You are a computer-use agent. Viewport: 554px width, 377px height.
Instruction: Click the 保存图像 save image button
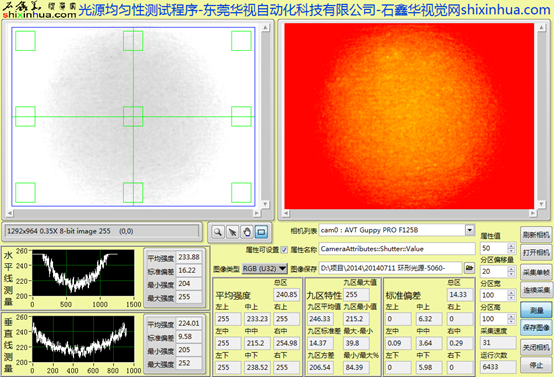click(x=536, y=328)
